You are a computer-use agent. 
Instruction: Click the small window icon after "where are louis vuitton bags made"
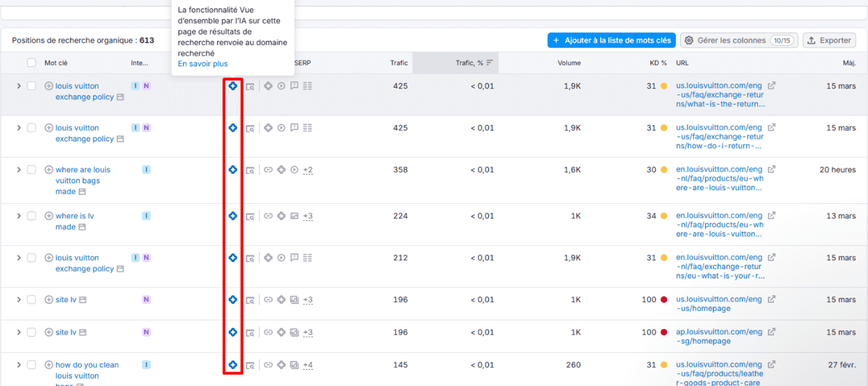[x=82, y=192]
